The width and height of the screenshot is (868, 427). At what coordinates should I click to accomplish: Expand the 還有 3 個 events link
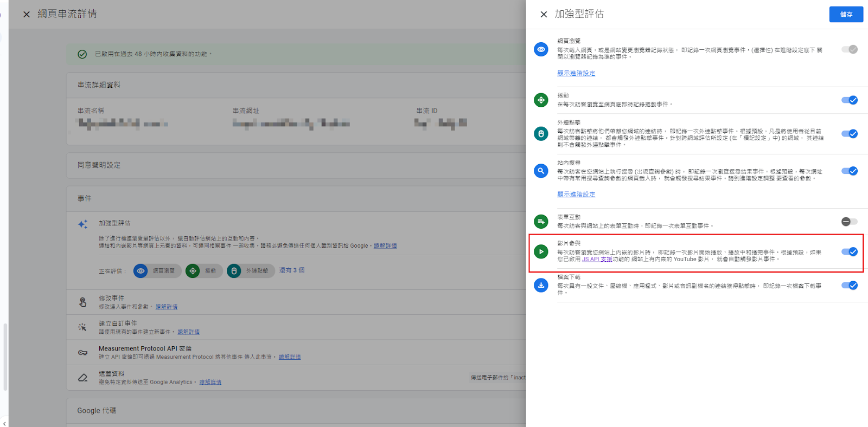[x=292, y=270]
